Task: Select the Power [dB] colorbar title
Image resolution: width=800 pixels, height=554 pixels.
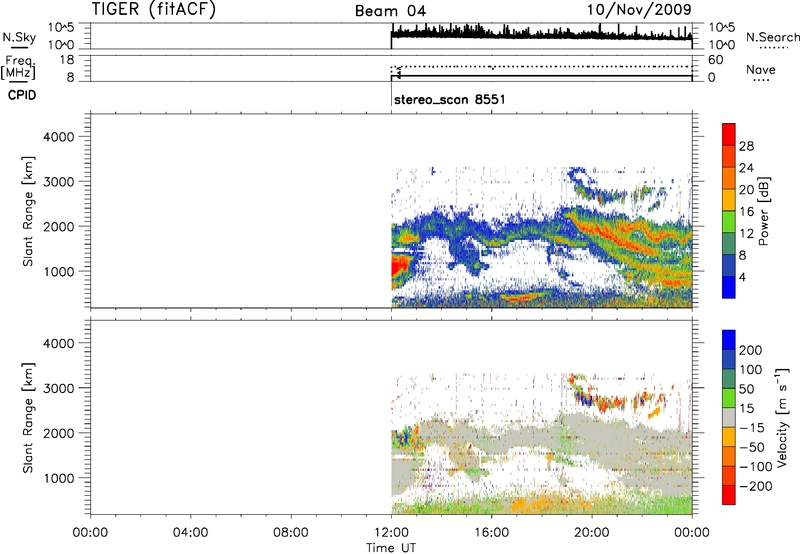Action: [764, 211]
